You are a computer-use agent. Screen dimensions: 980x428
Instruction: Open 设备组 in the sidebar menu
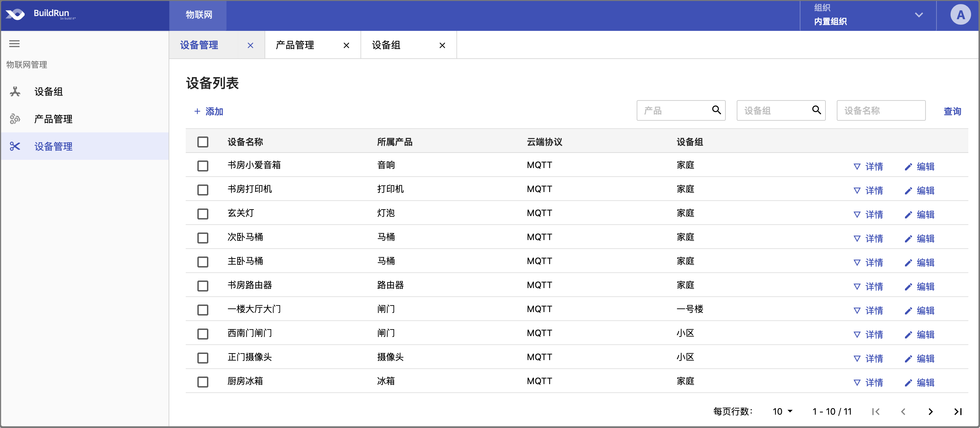48,92
